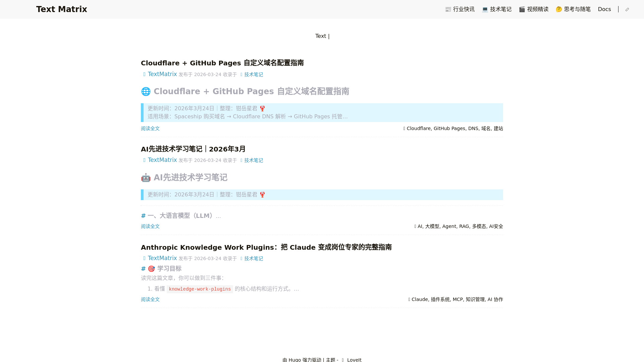Open the Cloudflare tag
Viewport: 644px width, 362px height.
(419, 129)
